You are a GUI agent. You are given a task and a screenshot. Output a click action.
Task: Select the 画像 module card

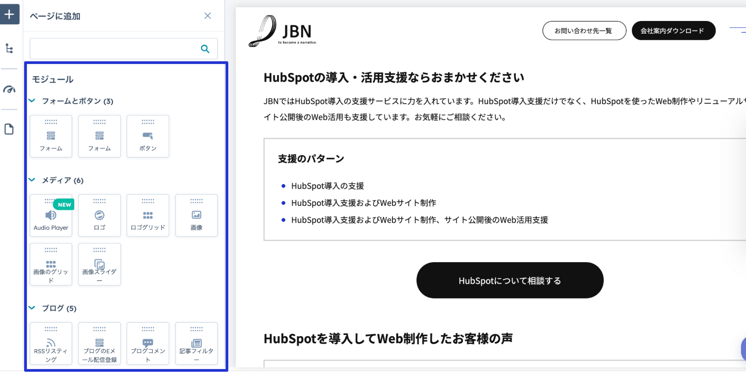tap(196, 216)
